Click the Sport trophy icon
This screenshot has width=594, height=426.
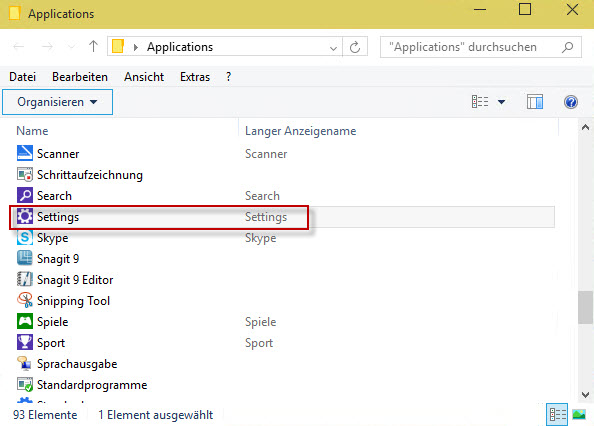pyautogui.click(x=25, y=342)
